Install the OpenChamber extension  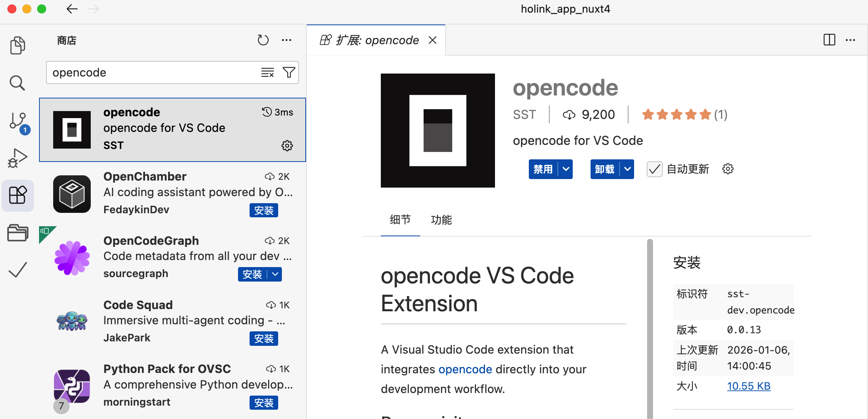click(264, 210)
